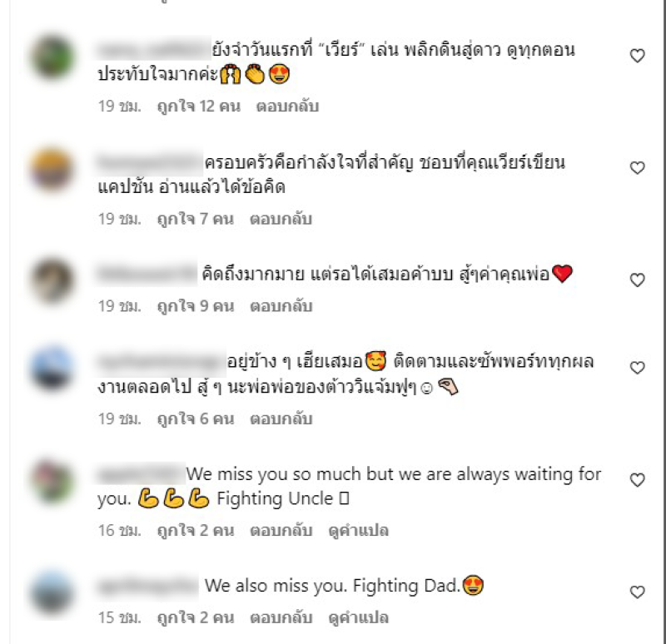
Task: Like the comment starting อยู่ข้าง ๆ เฮียเสมอ
Action: (637, 367)
